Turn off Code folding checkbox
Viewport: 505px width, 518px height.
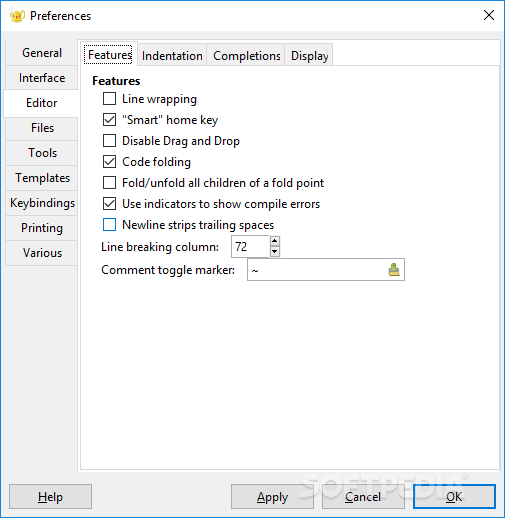109,162
